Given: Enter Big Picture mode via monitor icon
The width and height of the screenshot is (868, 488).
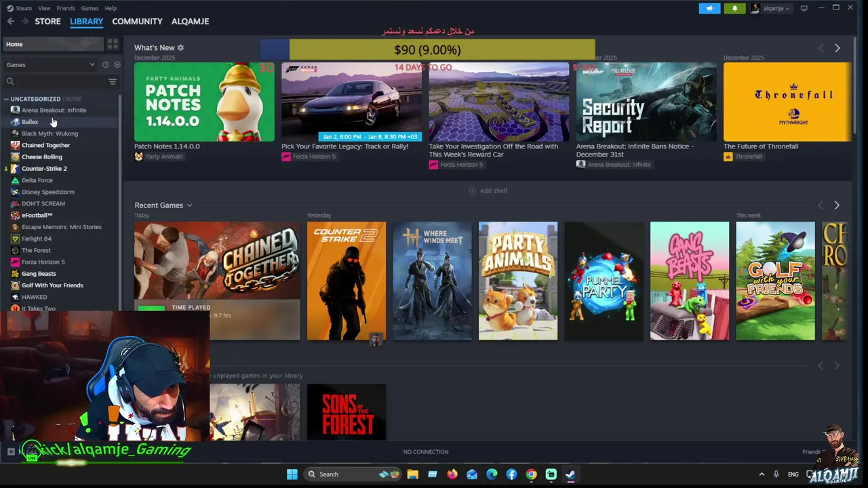Looking at the screenshot, I should [x=804, y=8].
